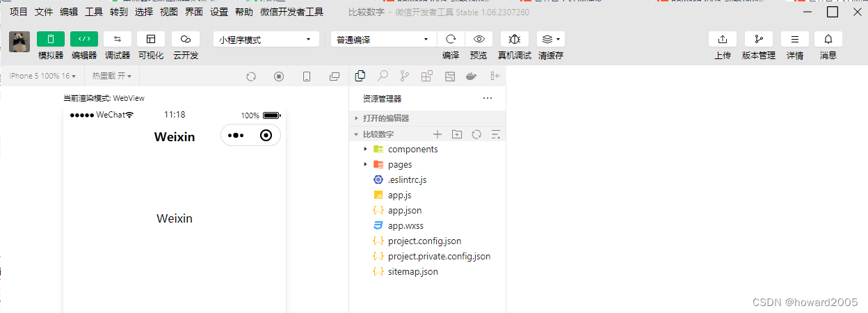Open the 文件 menu

coord(44,12)
